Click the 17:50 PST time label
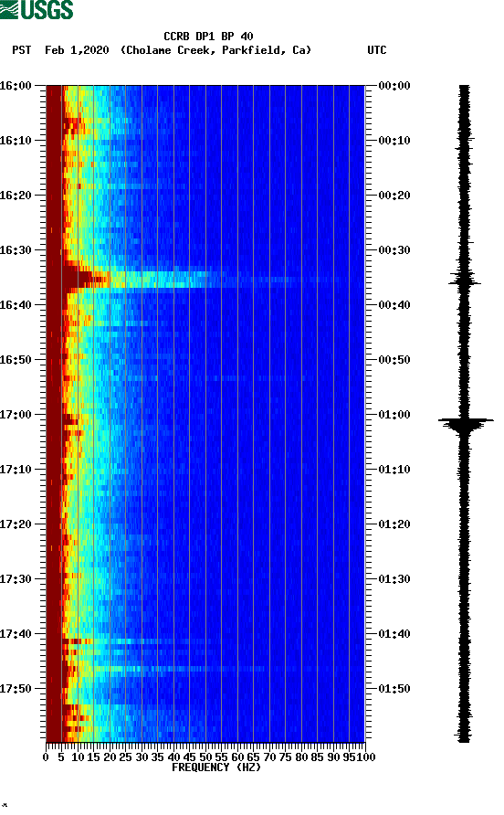The width and height of the screenshot is (504, 815). click(16, 689)
